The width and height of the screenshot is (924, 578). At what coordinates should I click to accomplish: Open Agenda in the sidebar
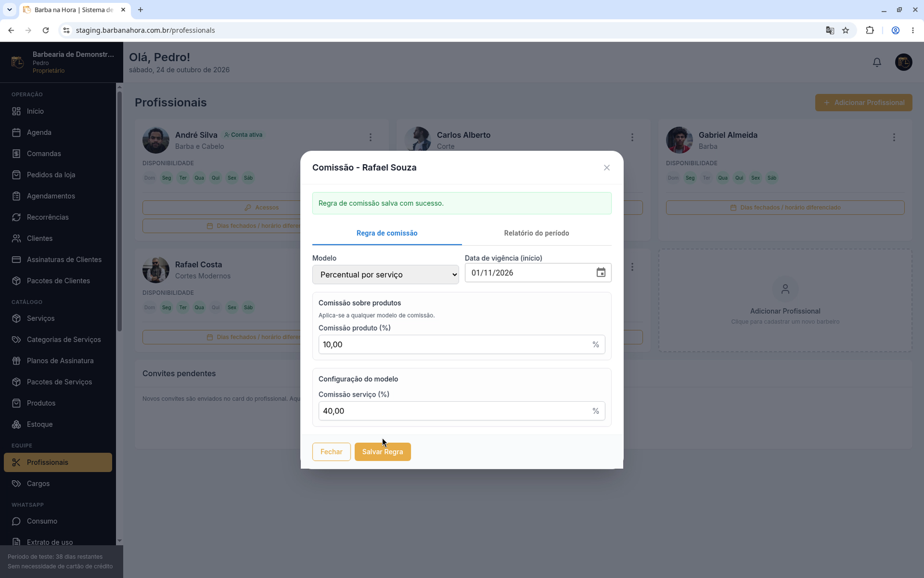point(58,132)
